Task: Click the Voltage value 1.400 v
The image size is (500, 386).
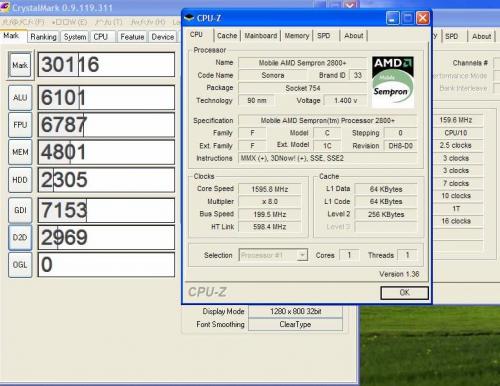Action: pos(346,100)
